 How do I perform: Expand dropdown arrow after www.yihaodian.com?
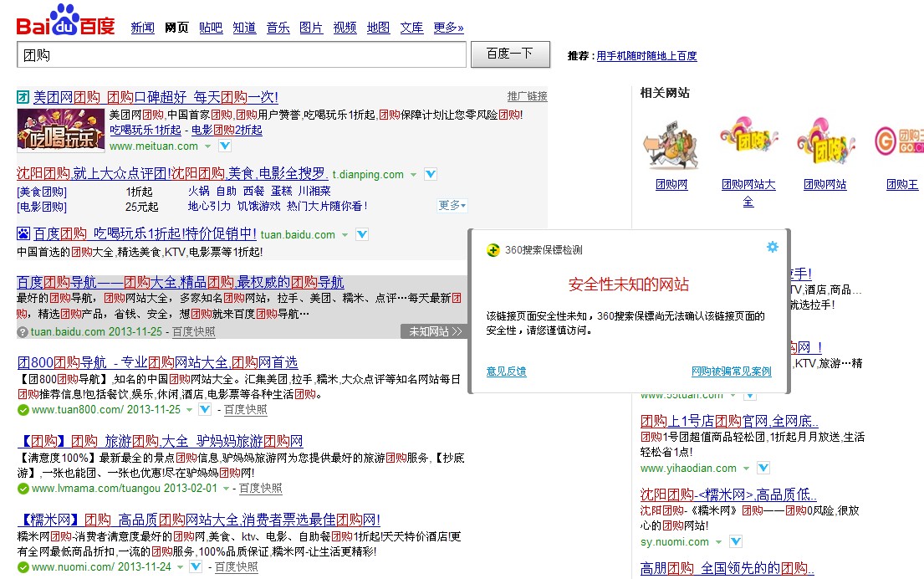pos(745,469)
